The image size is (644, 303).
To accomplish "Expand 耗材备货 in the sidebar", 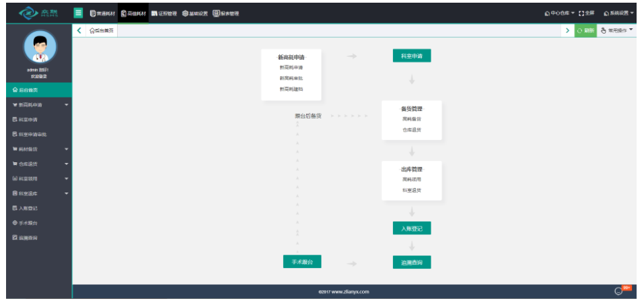I will point(39,149).
